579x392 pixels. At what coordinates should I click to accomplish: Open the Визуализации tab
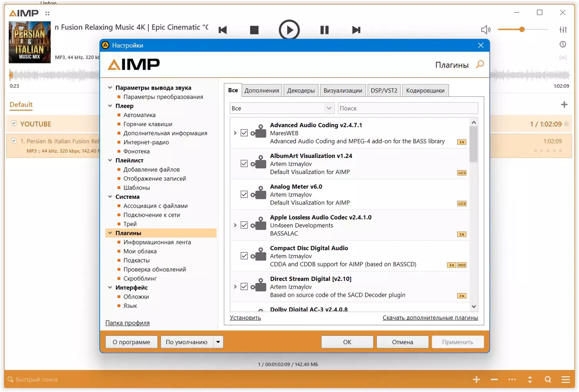[x=343, y=91]
